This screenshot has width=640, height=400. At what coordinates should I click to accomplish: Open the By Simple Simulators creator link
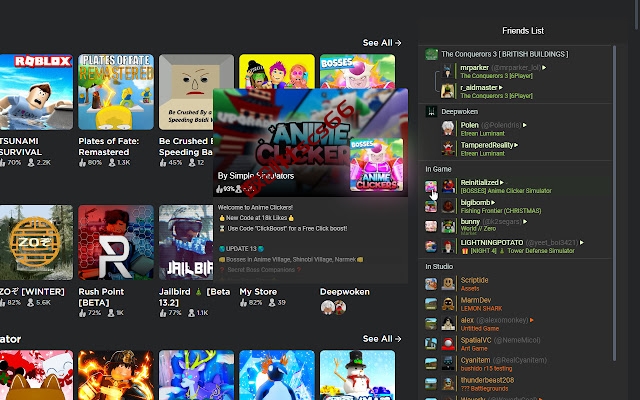click(x=256, y=176)
